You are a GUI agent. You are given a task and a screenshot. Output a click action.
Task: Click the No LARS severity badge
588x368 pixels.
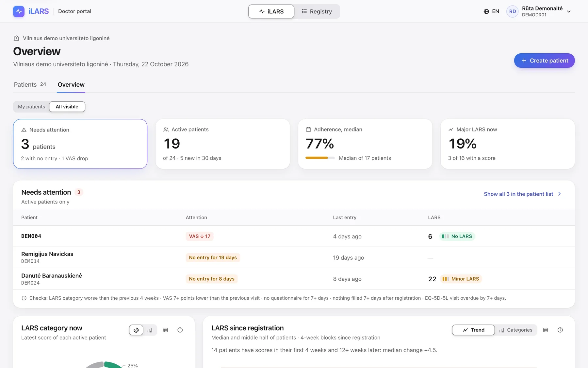pos(457,236)
